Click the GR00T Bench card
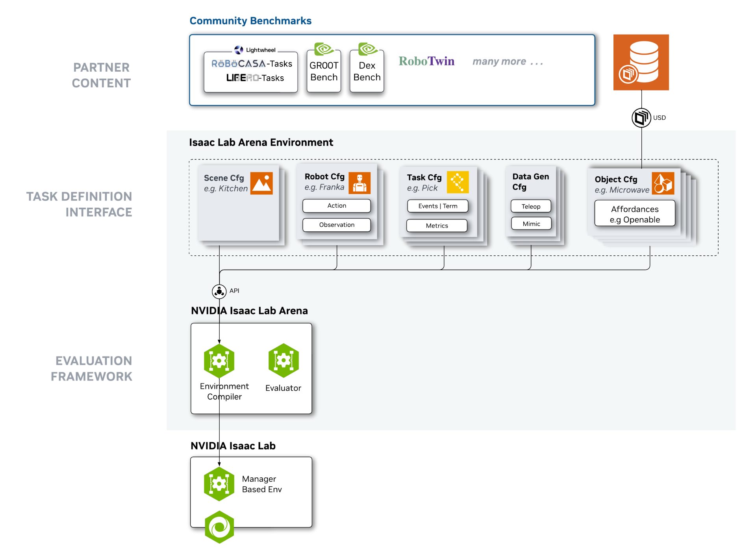The image size is (756, 556). 324,71
